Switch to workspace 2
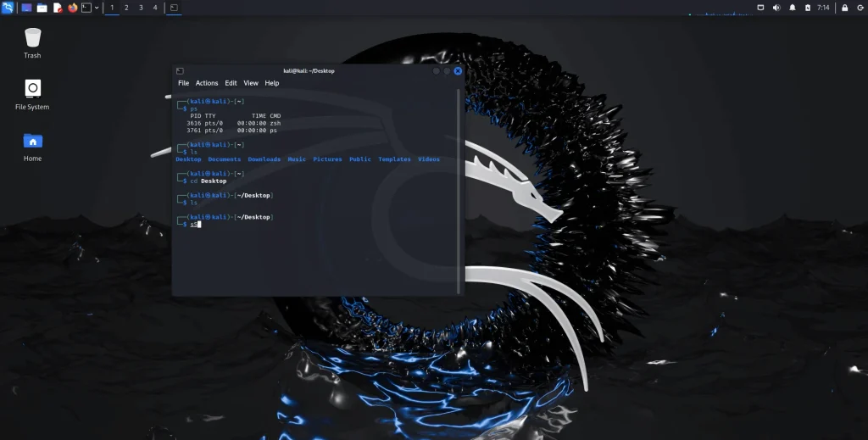The image size is (868, 440). [x=126, y=8]
